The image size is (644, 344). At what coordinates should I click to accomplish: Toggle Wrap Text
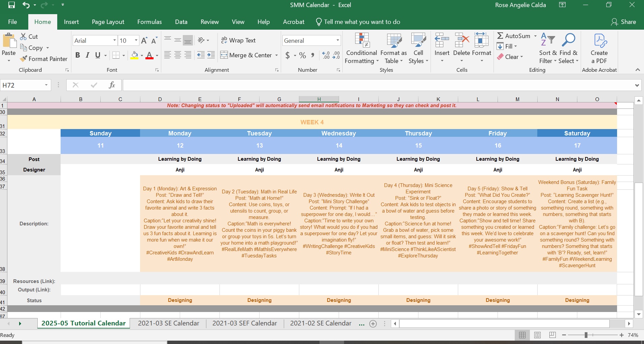(x=238, y=40)
